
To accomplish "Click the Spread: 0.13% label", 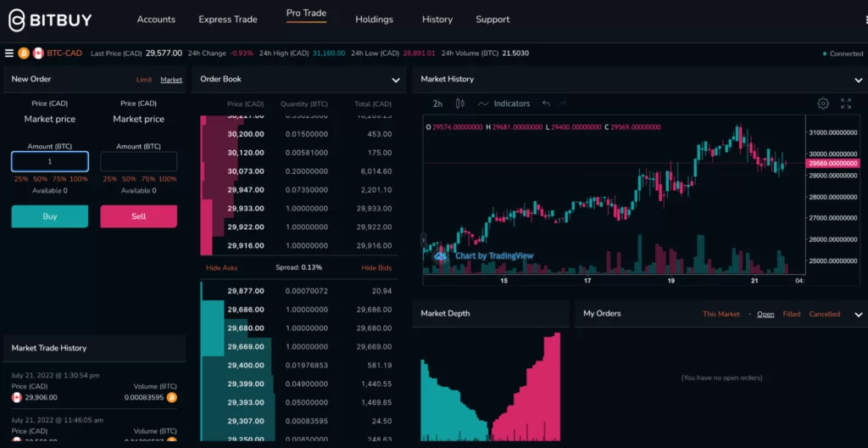I will point(299,268).
